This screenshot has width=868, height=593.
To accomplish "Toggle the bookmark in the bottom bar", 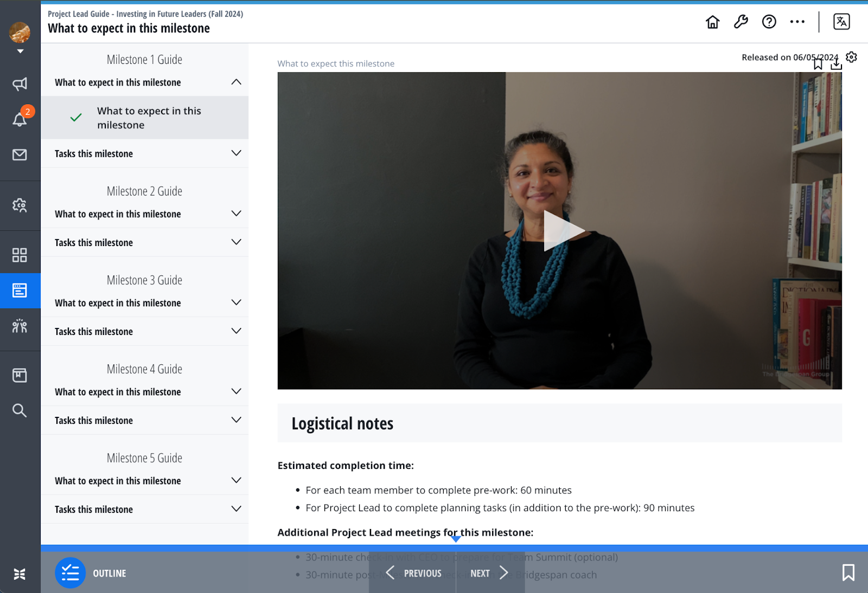I will click(x=848, y=572).
